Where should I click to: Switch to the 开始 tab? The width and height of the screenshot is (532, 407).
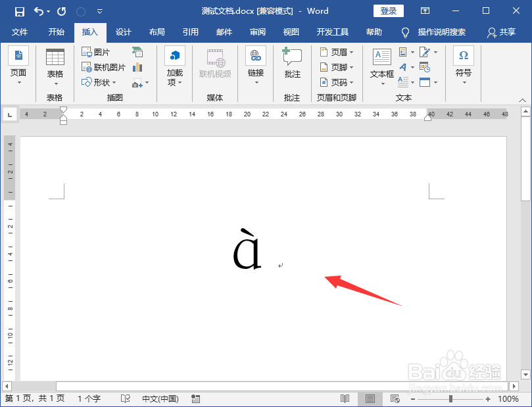[57, 32]
